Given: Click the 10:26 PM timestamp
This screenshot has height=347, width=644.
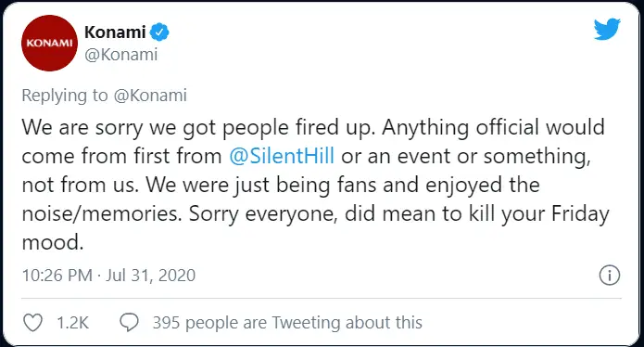Looking at the screenshot, I should (57, 276).
